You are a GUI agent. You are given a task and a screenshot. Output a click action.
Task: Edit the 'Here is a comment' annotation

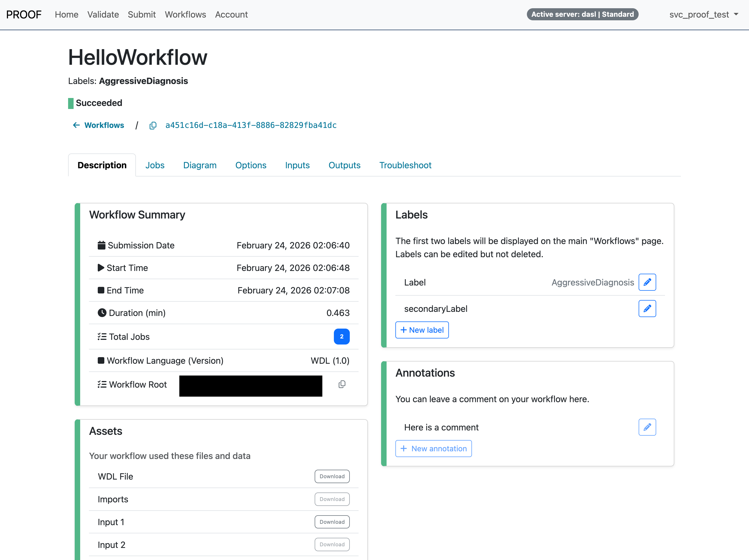(x=647, y=427)
